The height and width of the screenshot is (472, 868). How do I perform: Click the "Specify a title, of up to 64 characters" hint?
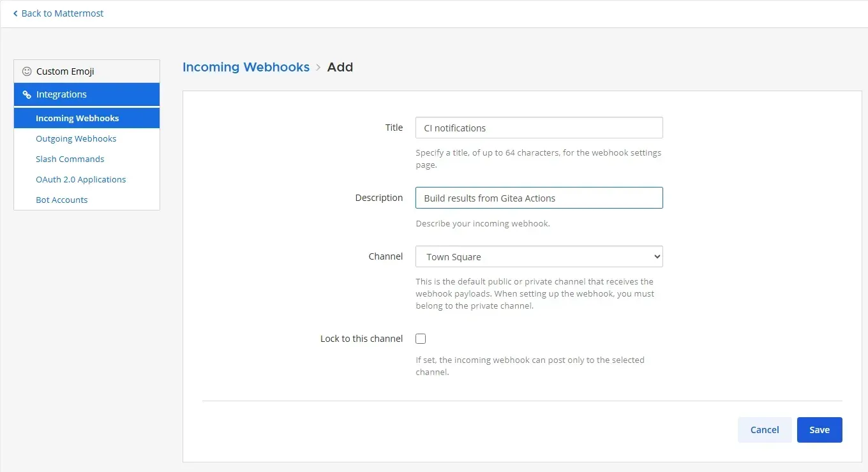pos(539,159)
